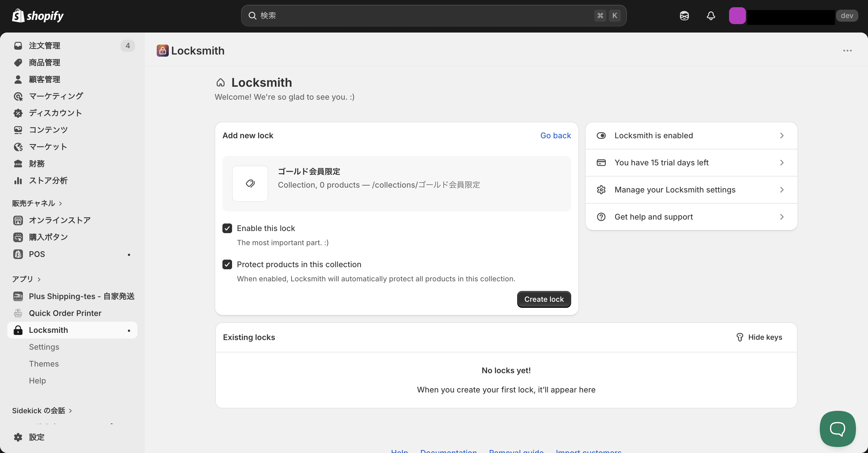This screenshot has height=453, width=868.
Task: Click the ストア分析 bar chart icon
Action: point(18,180)
